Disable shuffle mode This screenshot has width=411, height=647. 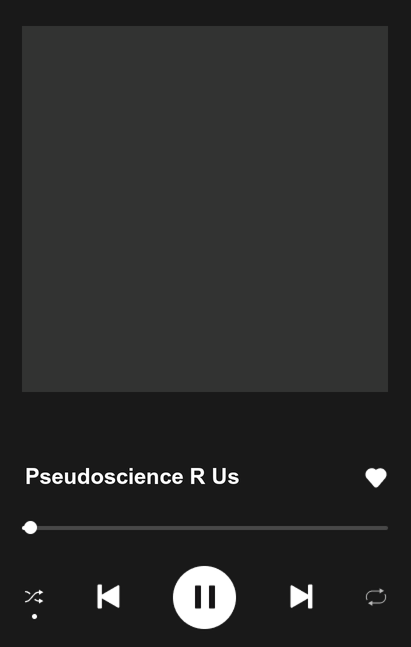tap(34, 597)
